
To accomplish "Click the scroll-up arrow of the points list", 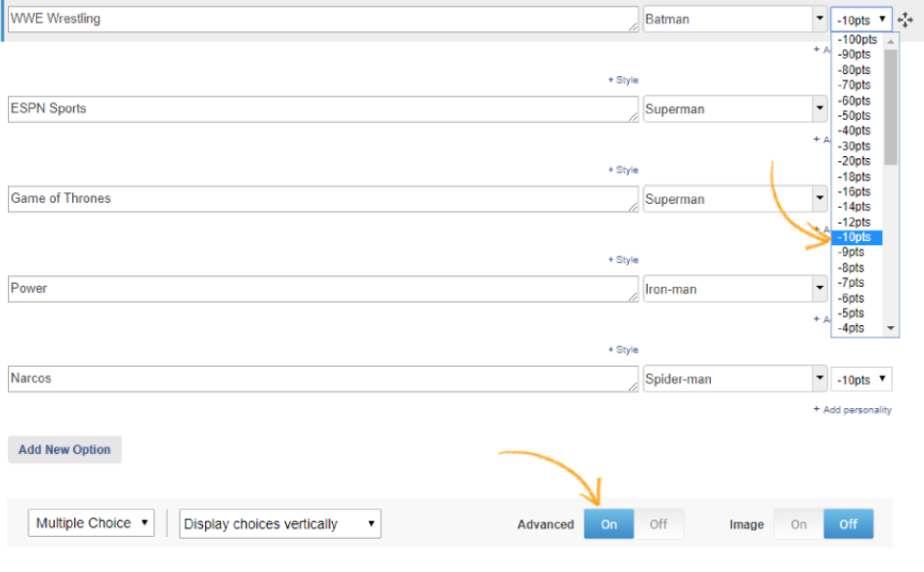I will pyautogui.click(x=890, y=40).
